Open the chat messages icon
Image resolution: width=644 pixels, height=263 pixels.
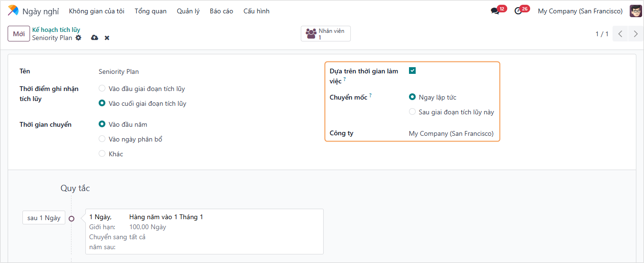point(495,11)
